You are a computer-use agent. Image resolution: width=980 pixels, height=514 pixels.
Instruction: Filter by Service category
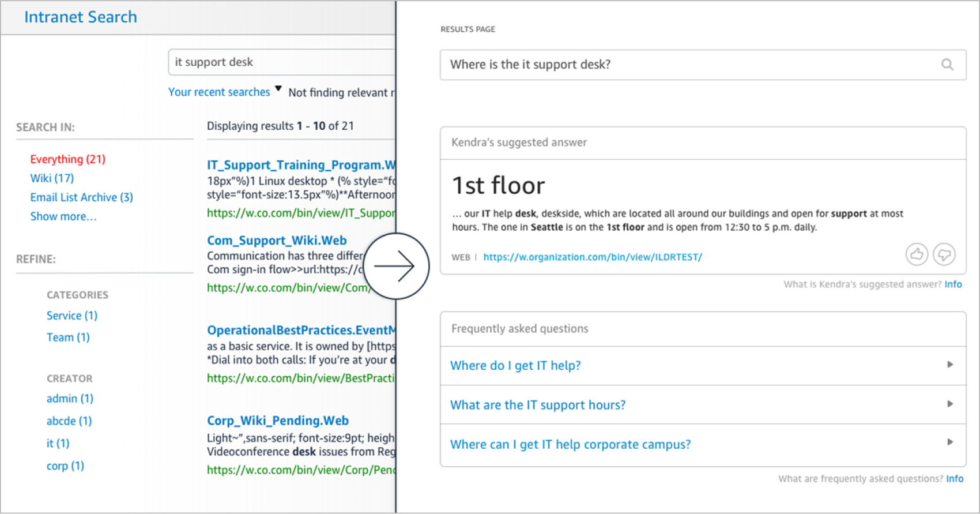point(71,316)
